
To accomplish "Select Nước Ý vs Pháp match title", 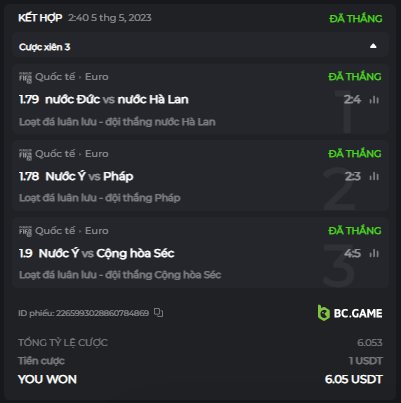I will 89,176.
